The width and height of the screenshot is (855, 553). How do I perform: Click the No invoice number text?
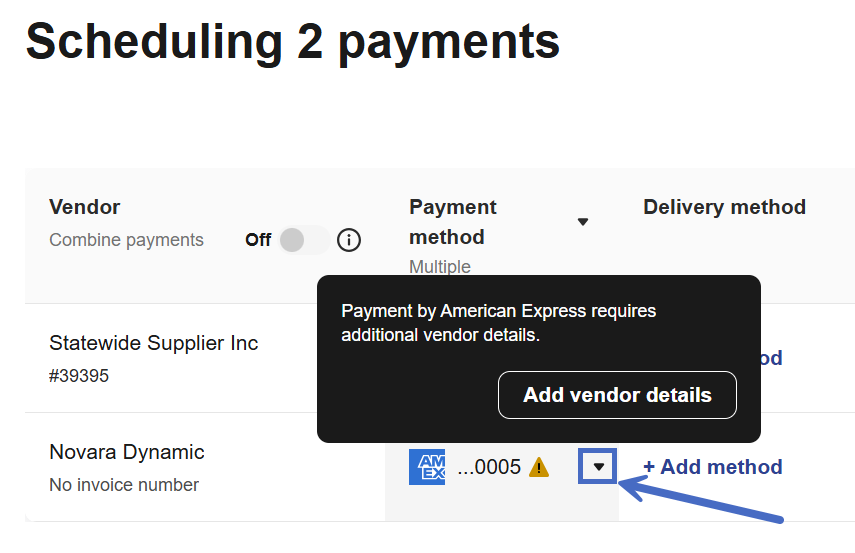click(x=124, y=485)
